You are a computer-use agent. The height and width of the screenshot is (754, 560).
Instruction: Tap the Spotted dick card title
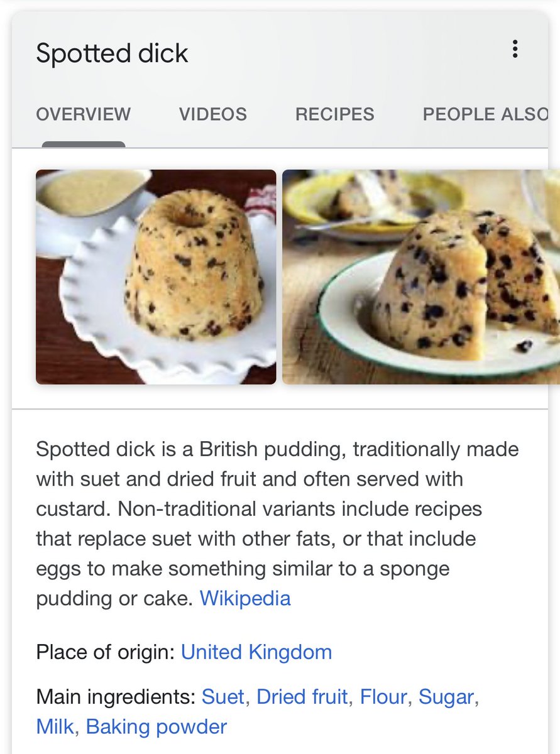pos(112,53)
